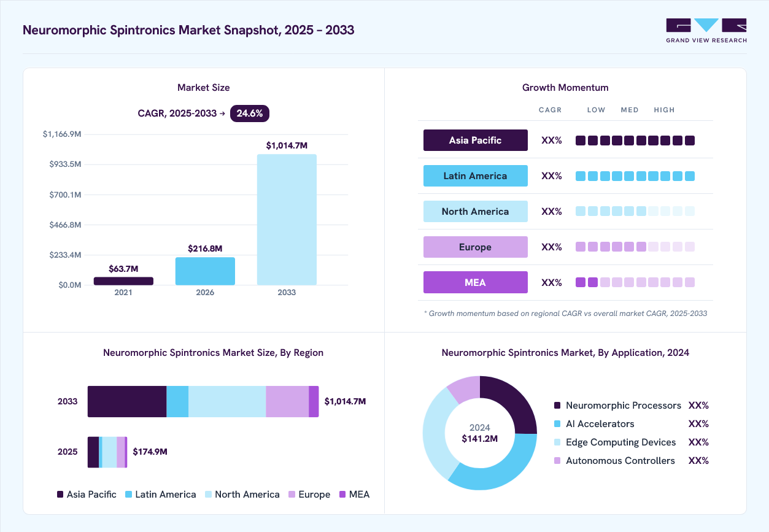Click the $466.8M axis label
Screen dimensions: 769x532
point(65,225)
